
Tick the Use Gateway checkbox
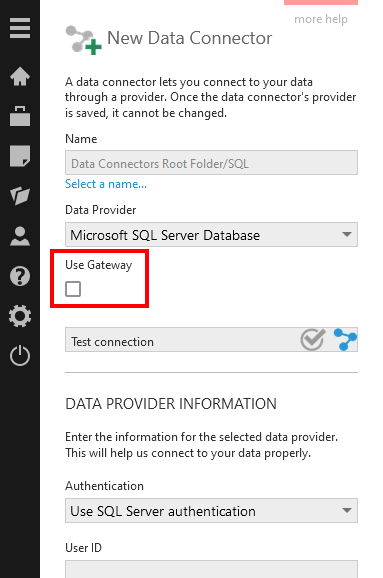point(73,289)
